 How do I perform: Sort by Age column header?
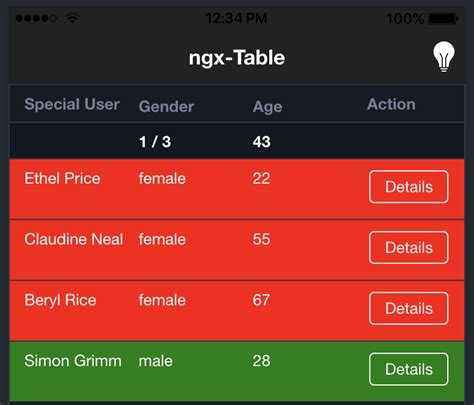coord(267,107)
